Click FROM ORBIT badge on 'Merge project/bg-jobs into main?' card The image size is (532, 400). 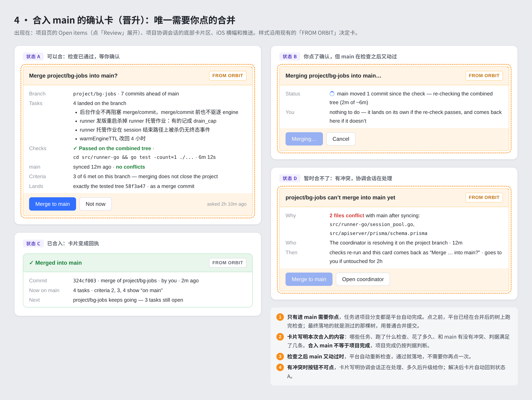click(228, 75)
